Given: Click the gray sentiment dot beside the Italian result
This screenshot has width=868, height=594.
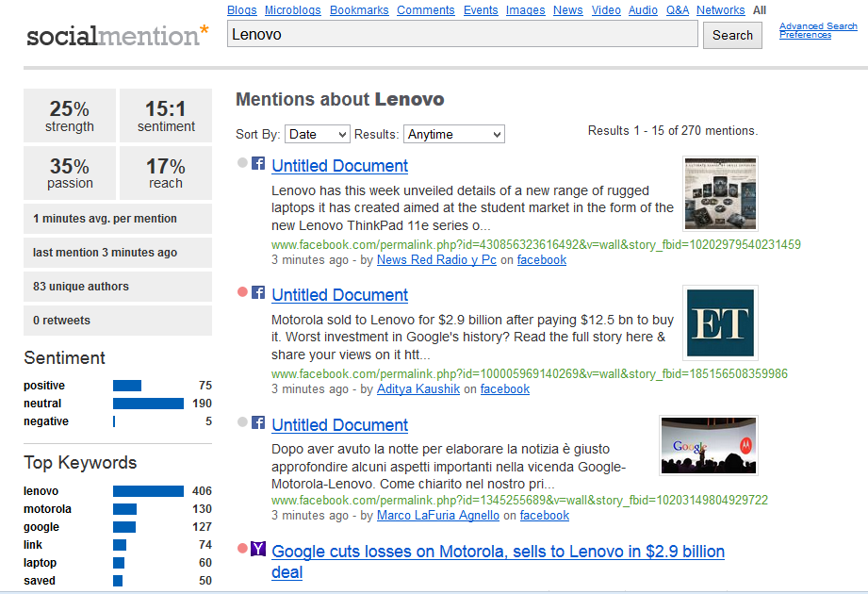Looking at the screenshot, I should click(x=242, y=421).
